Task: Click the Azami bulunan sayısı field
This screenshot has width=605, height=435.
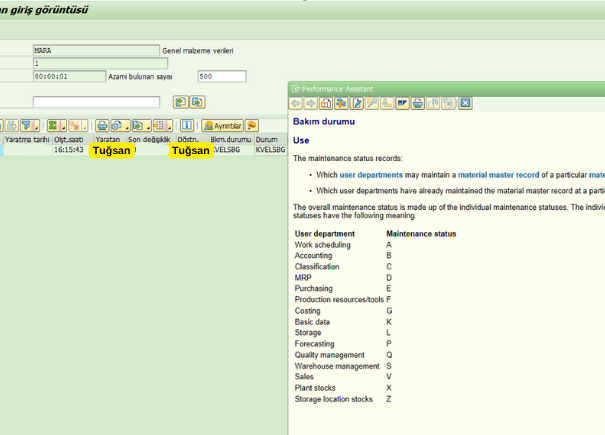Action: coord(221,76)
